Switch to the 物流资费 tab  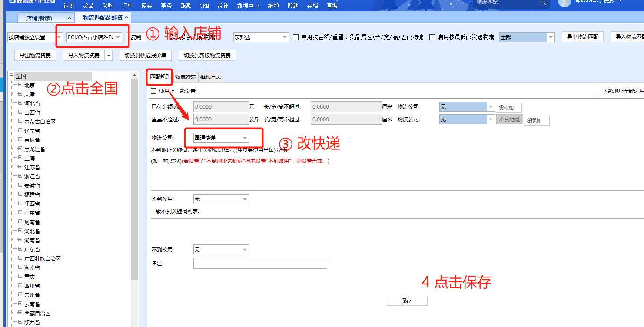coord(186,77)
